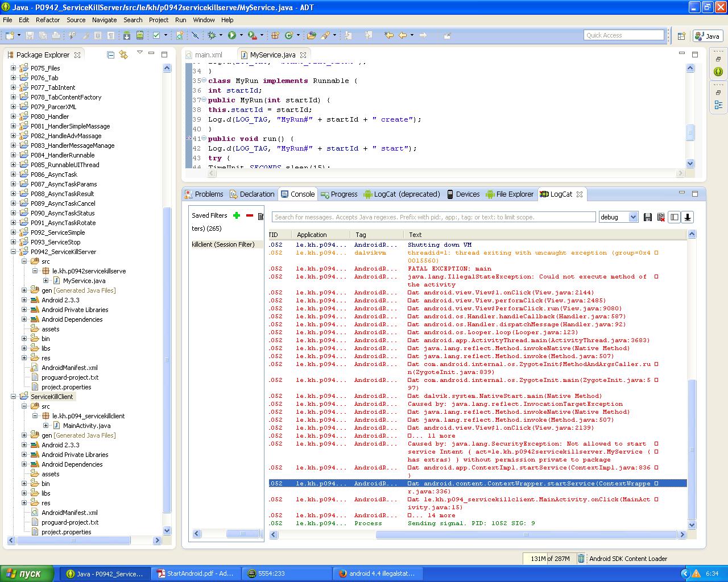Image resolution: width=728 pixels, height=582 pixels.
Task: Open the Android Virtual Device Manager icon
Action: (140, 35)
